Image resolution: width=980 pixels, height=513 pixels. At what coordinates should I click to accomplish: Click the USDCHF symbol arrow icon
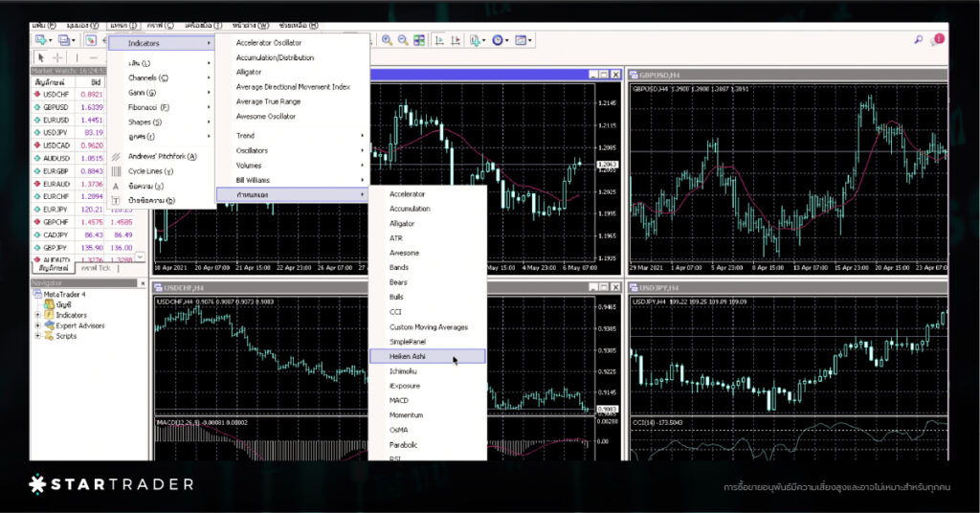coord(37,95)
